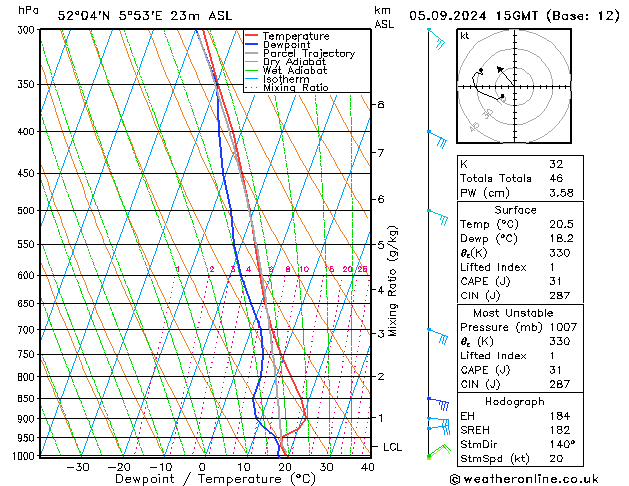Image resolution: width=629 pixels, height=486 pixels.
Task: Click the '1000' pressure level label
Action: click(x=24, y=456)
